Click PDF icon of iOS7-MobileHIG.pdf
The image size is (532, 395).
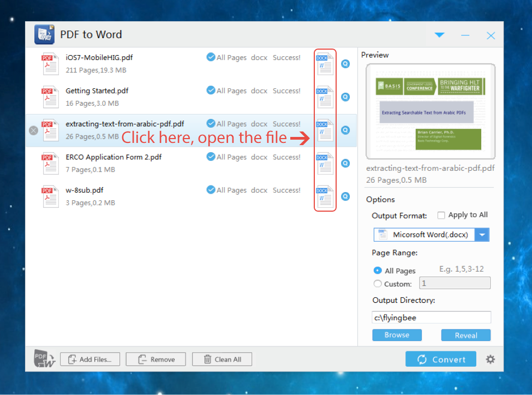tap(50, 64)
